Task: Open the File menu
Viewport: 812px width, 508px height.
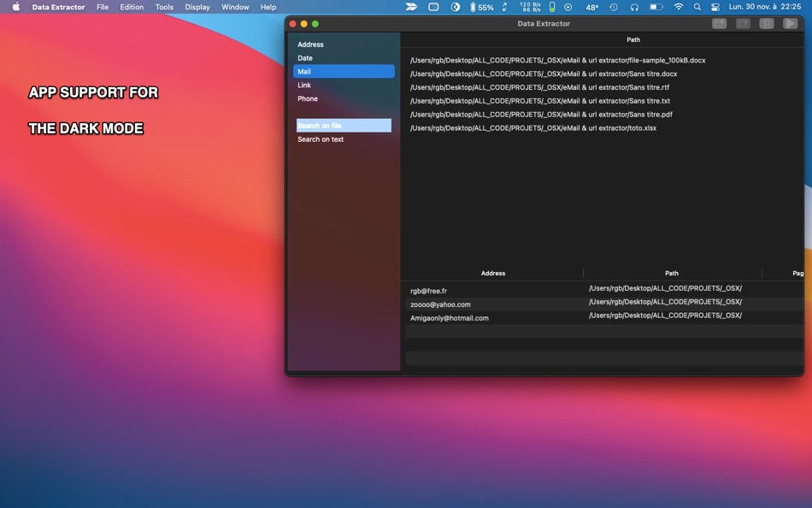Action: point(103,7)
